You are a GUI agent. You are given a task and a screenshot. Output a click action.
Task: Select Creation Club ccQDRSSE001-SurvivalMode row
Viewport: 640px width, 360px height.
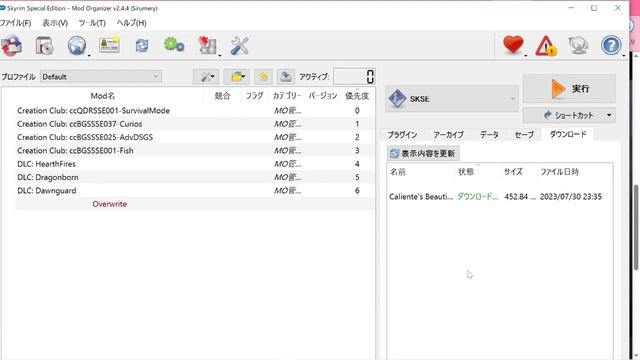click(x=195, y=111)
